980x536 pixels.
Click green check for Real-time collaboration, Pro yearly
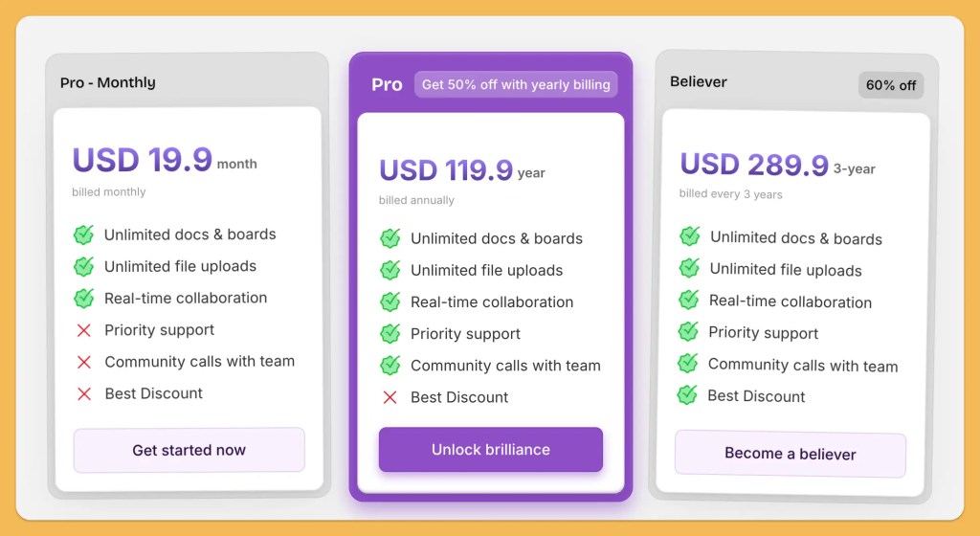tap(390, 302)
